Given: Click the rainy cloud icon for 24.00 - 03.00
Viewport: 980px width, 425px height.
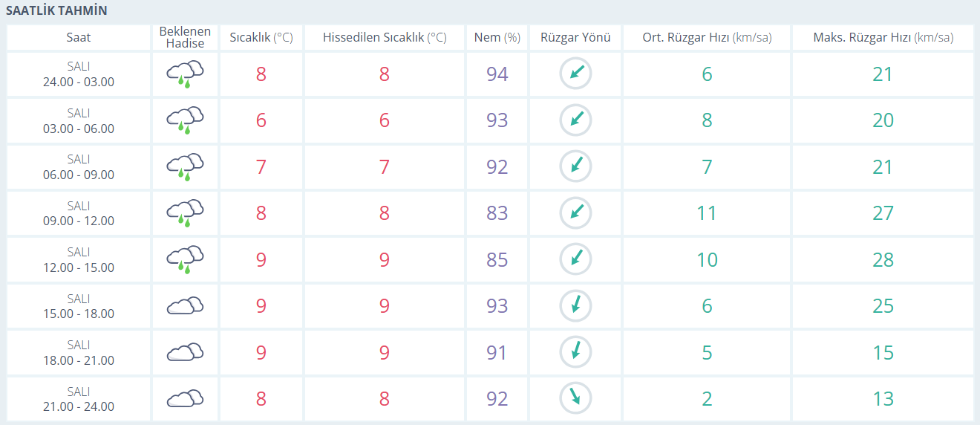Looking at the screenshot, I should click(185, 74).
